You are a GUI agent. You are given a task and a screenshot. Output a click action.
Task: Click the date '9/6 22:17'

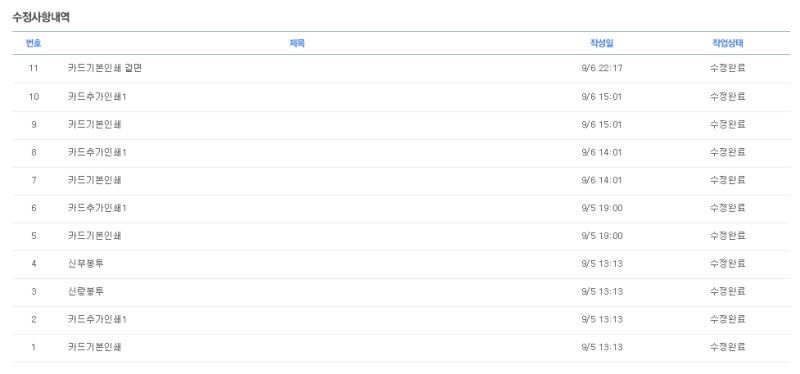click(602, 68)
